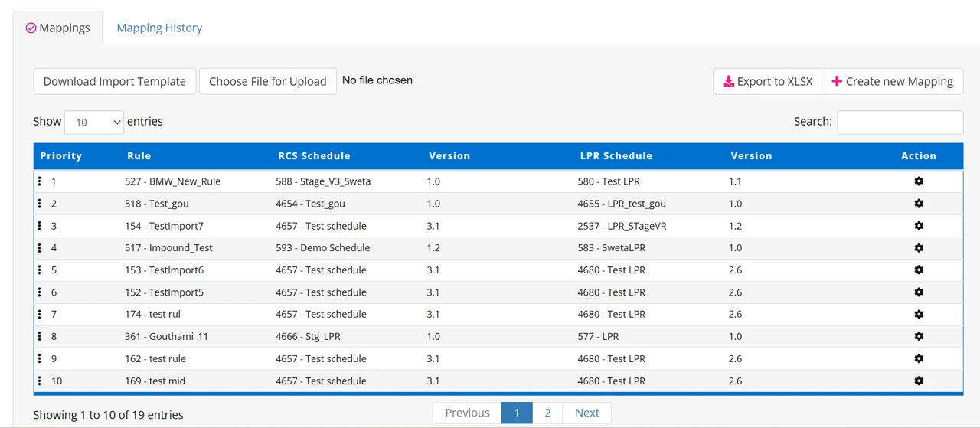This screenshot has height=428, width=980.
Task: Click the Action column header
Action: (919, 155)
